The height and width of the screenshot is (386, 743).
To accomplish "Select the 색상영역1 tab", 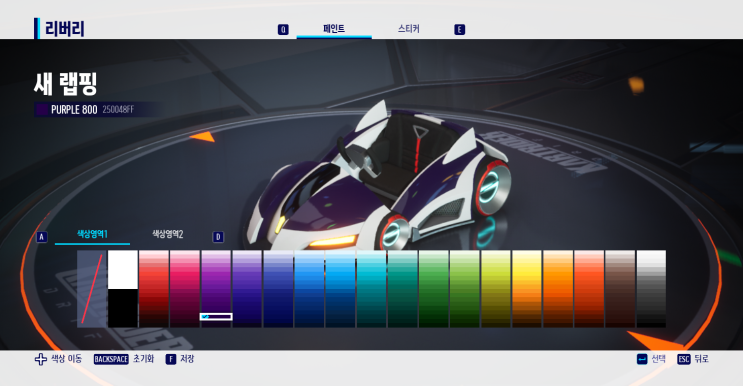I will tap(92, 234).
